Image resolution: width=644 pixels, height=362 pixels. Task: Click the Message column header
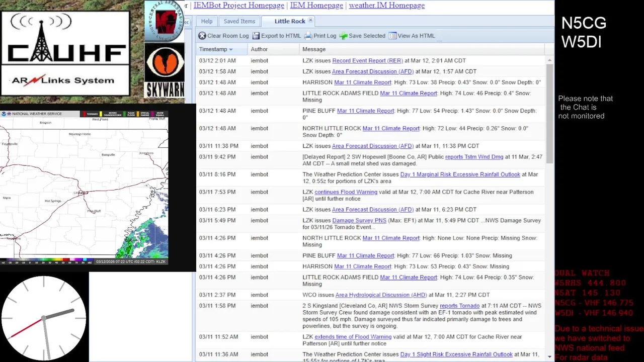[x=422, y=49]
